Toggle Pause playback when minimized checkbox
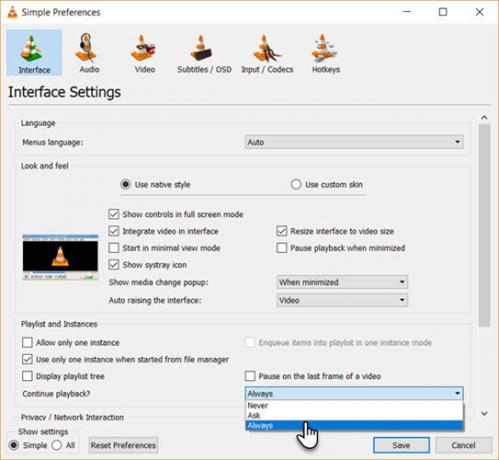Image resolution: width=499 pixels, height=460 pixels. pos(282,248)
